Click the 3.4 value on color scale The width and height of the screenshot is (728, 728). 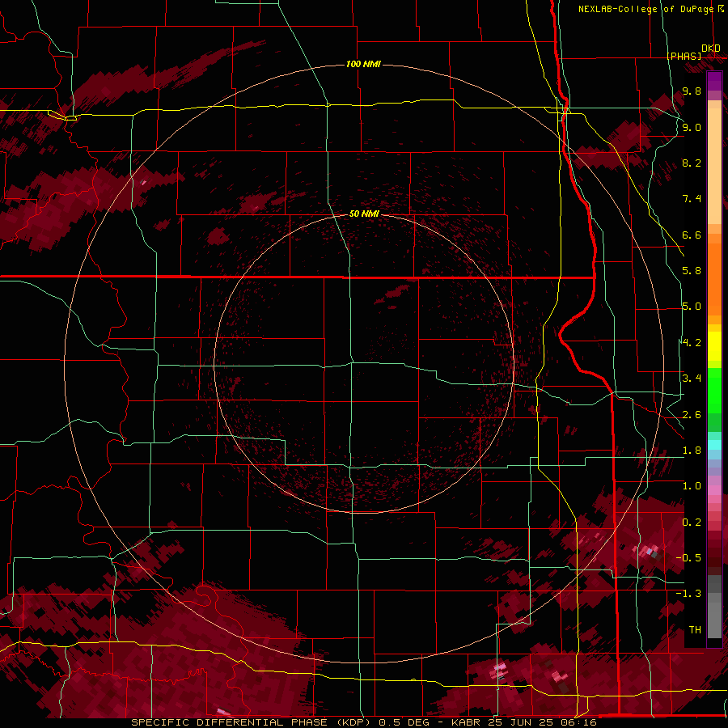(x=692, y=379)
